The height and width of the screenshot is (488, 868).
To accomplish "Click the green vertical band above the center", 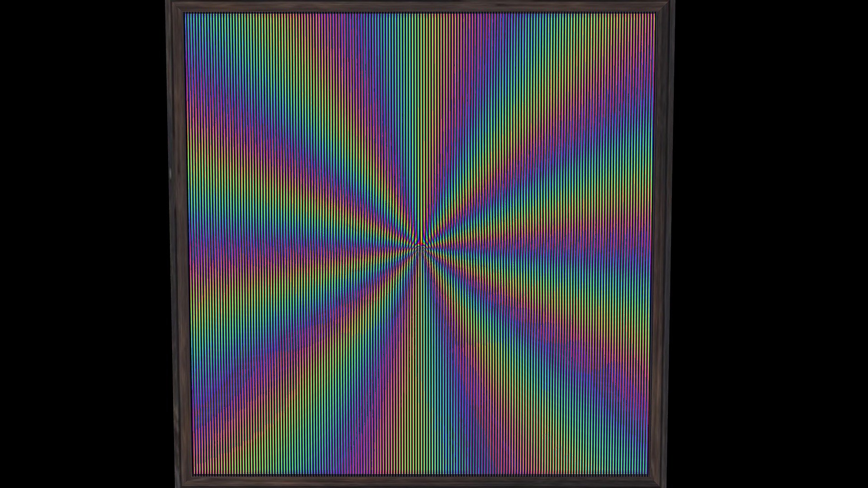I will [x=420, y=117].
